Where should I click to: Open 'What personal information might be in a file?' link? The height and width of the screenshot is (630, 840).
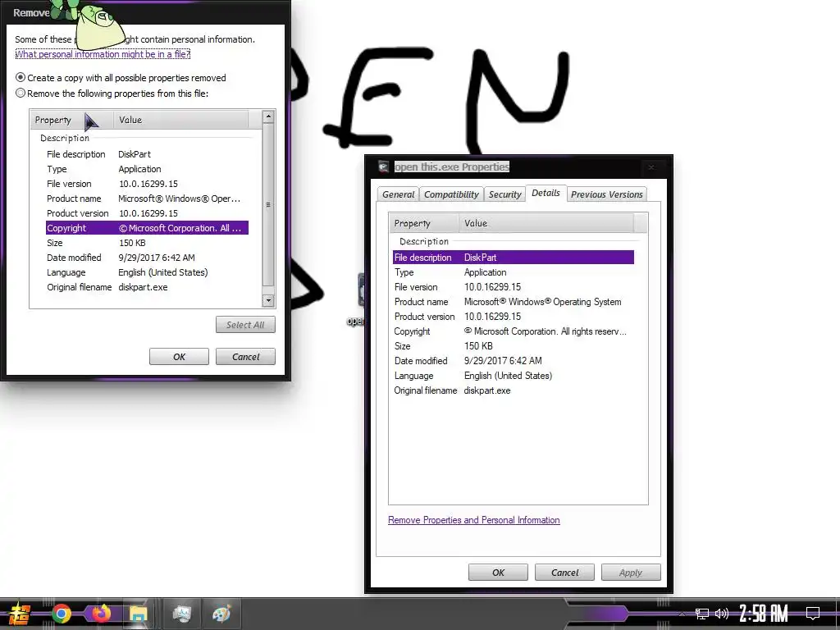click(x=103, y=54)
